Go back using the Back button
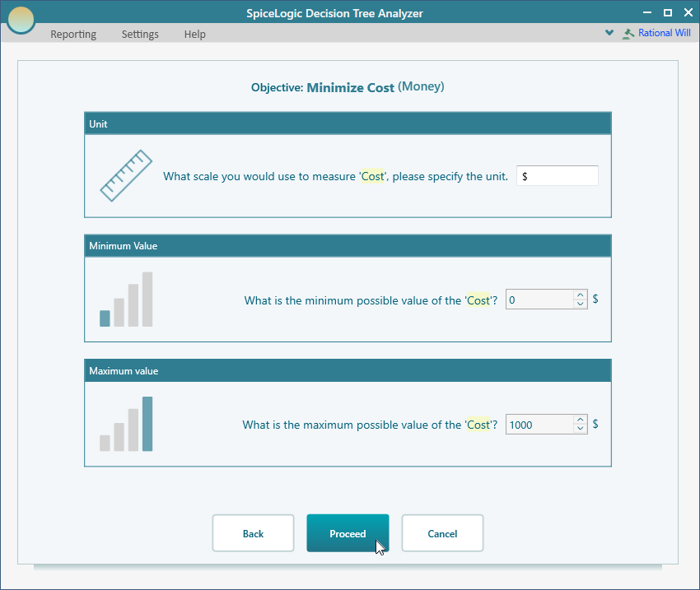Screen dimensions: 700x590 coord(253,533)
